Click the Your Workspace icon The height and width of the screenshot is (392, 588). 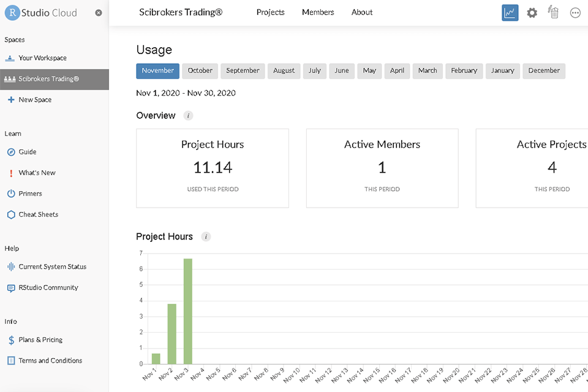[x=10, y=58]
